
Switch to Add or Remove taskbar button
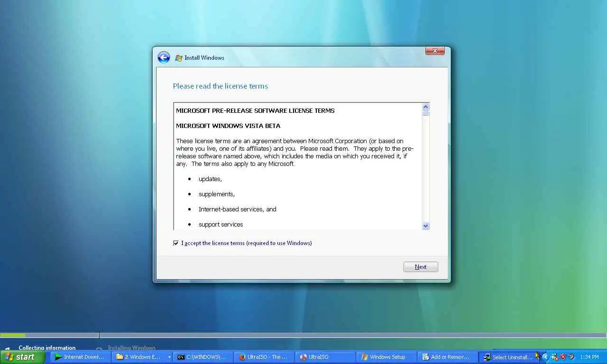pyautogui.click(x=448, y=357)
